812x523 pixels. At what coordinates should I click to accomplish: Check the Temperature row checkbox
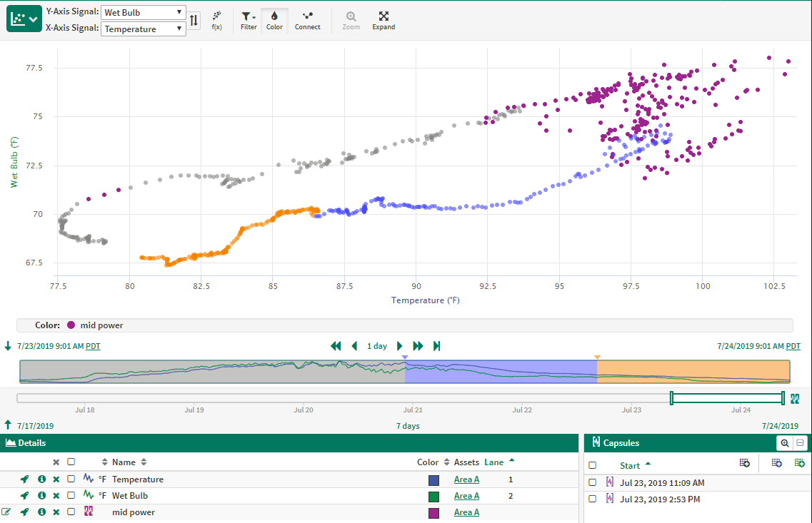point(71,479)
